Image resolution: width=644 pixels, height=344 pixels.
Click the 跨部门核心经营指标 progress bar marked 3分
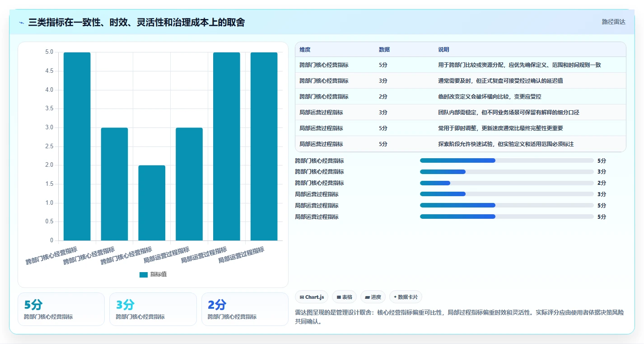coord(507,172)
